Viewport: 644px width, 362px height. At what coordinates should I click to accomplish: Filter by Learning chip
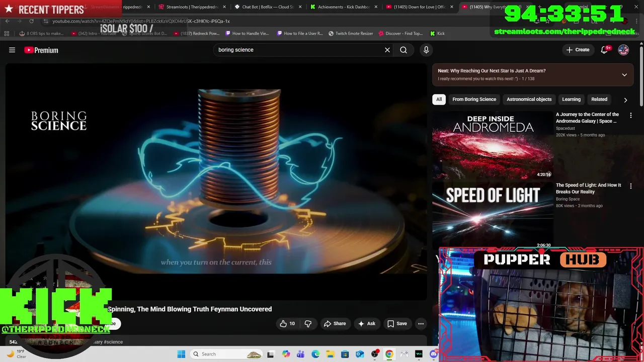pyautogui.click(x=571, y=100)
